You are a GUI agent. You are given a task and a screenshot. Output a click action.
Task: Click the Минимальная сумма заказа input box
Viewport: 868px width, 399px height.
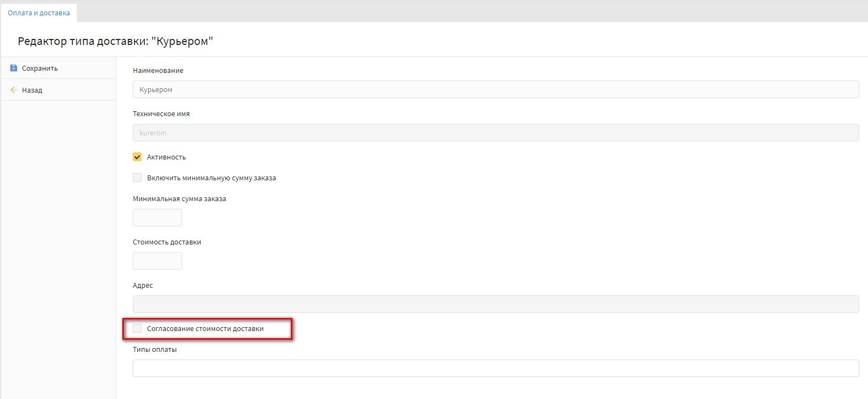point(157,218)
